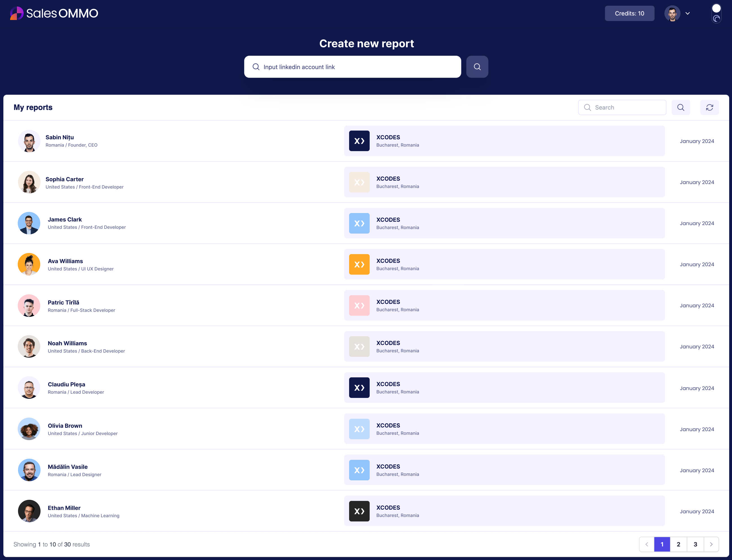This screenshot has height=560, width=732.
Task: Click the black XCODES logo on Ethan Miller's row
Action: [x=359, y=511]
